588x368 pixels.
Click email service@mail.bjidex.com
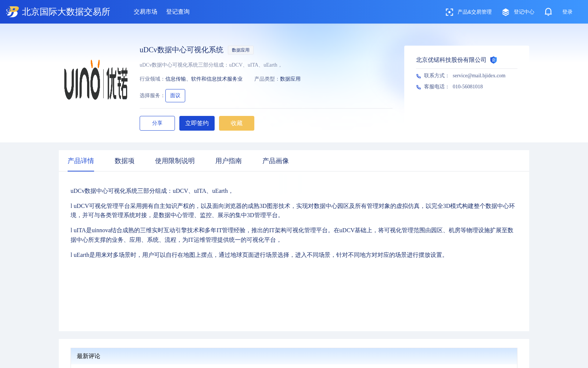[479, 75]
